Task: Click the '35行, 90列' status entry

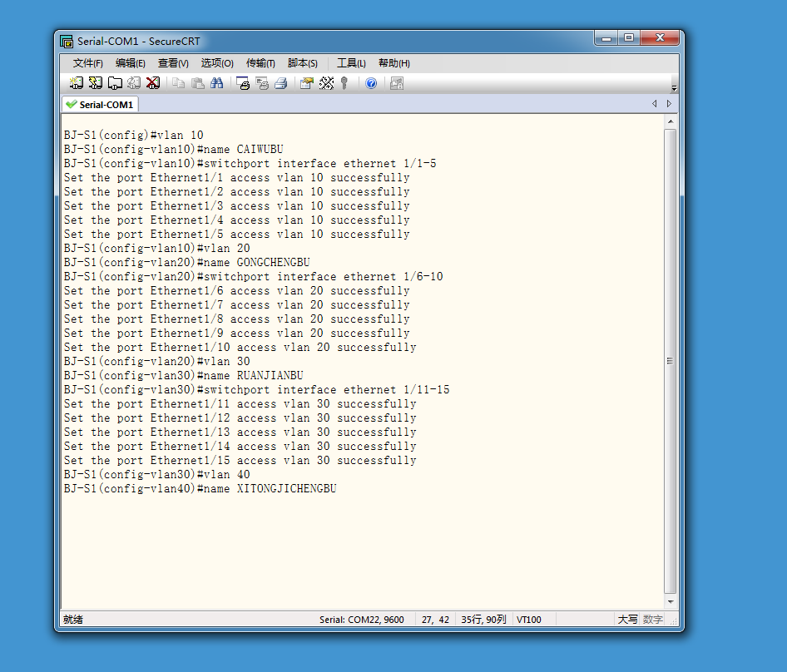Action: pyautogui.click(x=483, y=620)
